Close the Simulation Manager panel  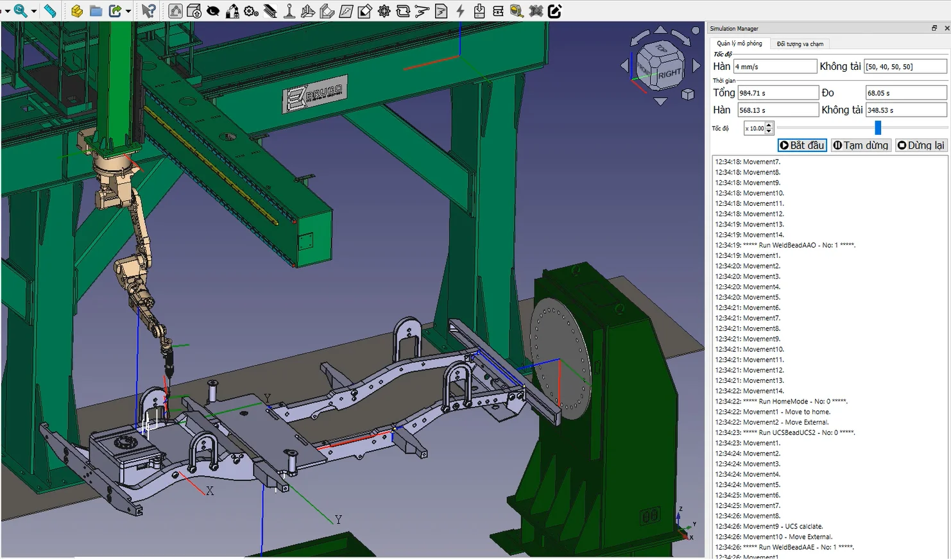(947, 28)
